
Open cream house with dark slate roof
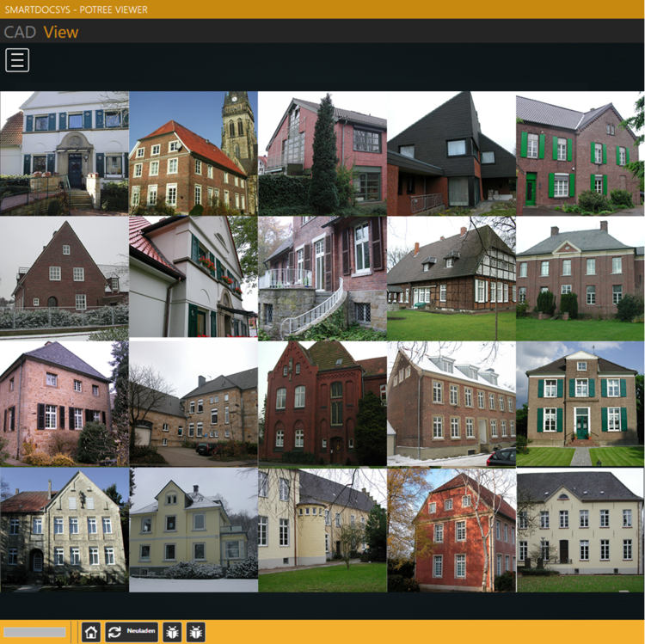580,530
